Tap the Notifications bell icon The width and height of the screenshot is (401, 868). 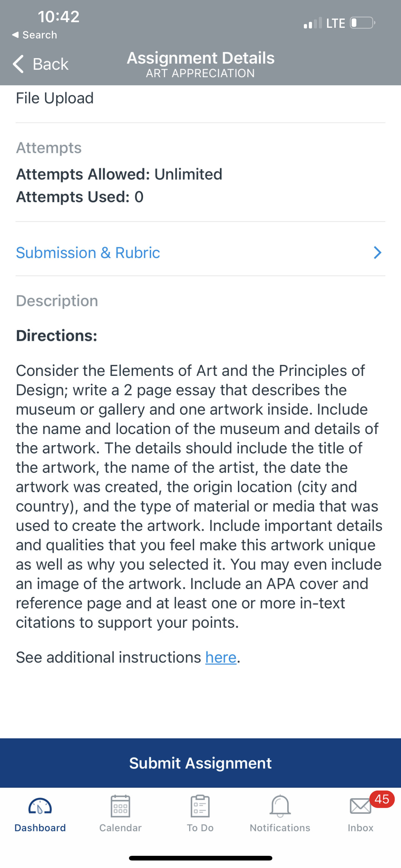pyautogui.click(x=280, y=806)
